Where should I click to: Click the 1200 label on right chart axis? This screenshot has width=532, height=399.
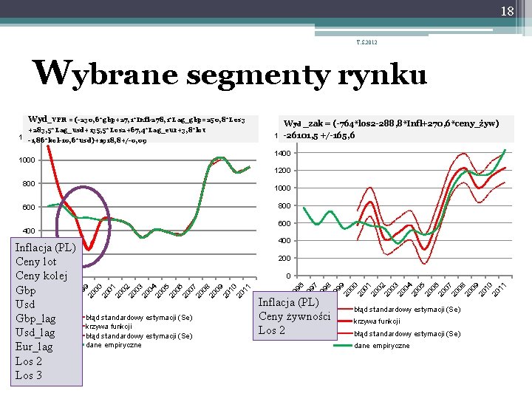point(282,171)
